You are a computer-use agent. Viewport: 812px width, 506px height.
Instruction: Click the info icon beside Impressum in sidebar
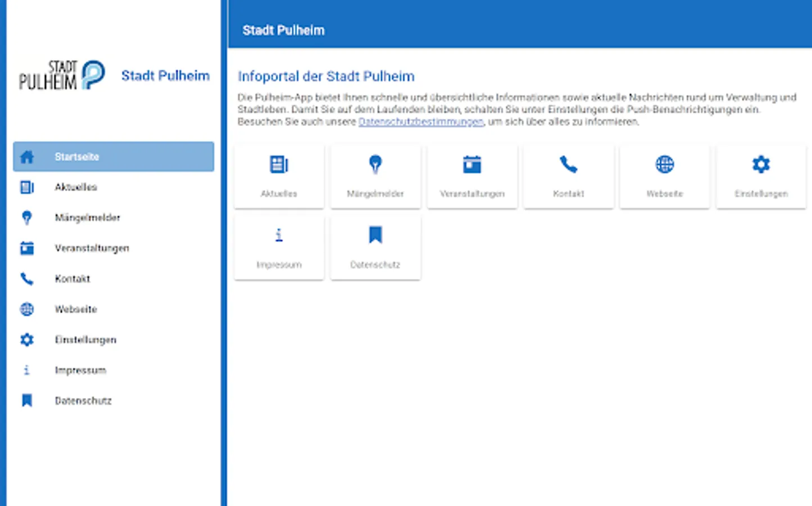tap(27, 370)
